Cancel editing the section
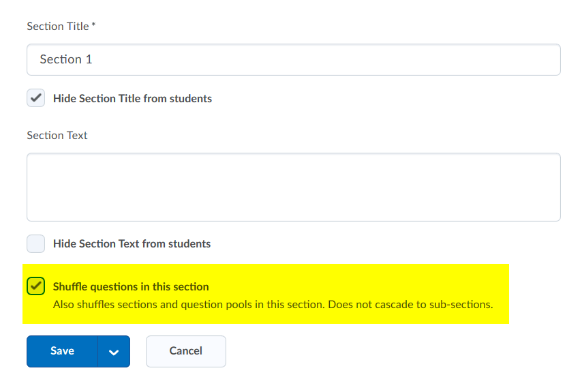 click(x=185, y=351)
